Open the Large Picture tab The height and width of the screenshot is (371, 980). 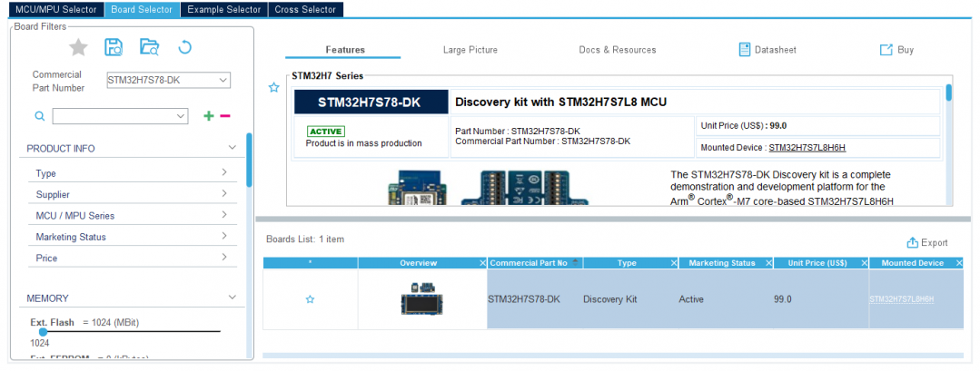point(470,50)
